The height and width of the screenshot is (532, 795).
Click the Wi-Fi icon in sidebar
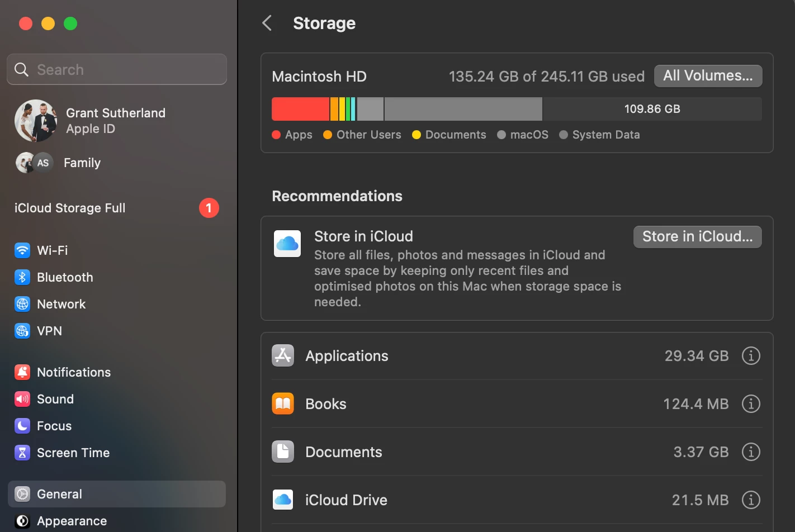coord(22,250)
